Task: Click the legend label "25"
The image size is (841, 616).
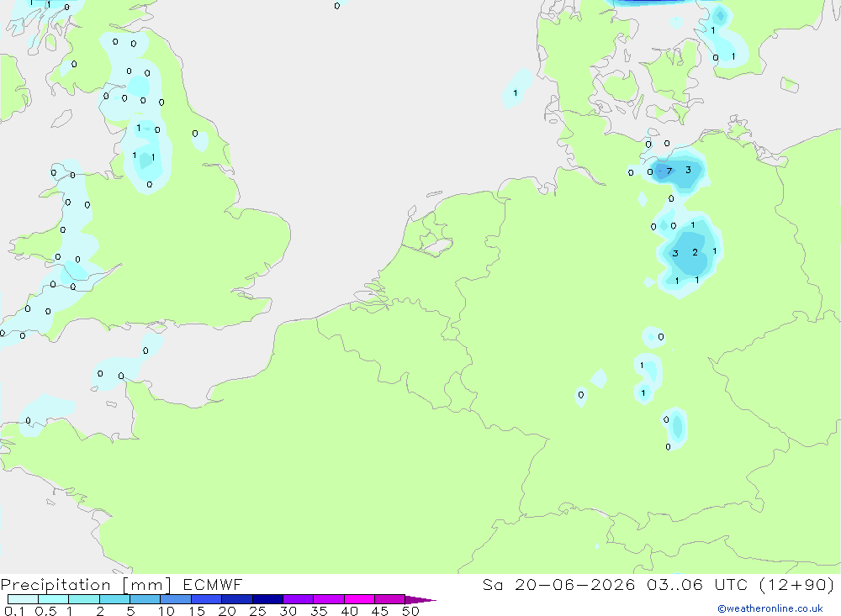Action: click(x=257, y=611)
